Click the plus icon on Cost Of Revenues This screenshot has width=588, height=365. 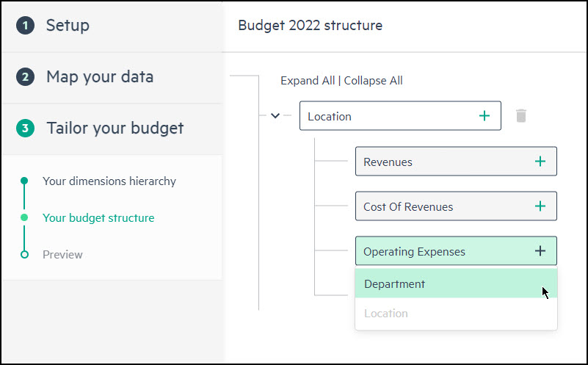(x=540, y=206)
